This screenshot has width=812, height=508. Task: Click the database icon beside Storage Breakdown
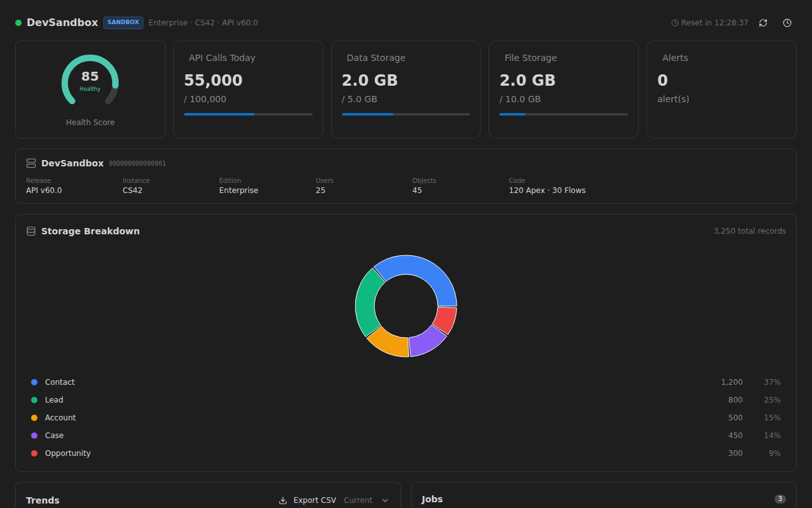(31, 231)
